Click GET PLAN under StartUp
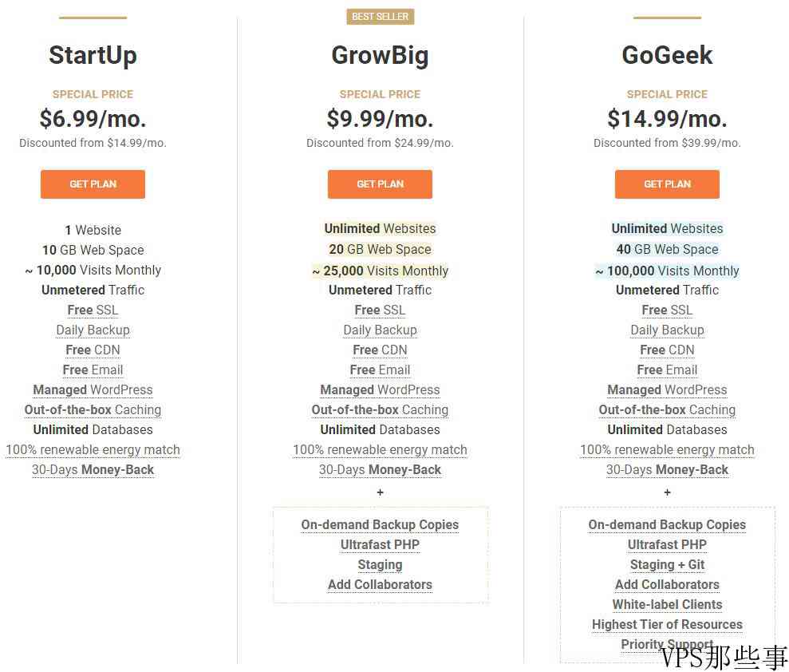Image resolution: width=789 pixels, height=672 pixels. 93,184
